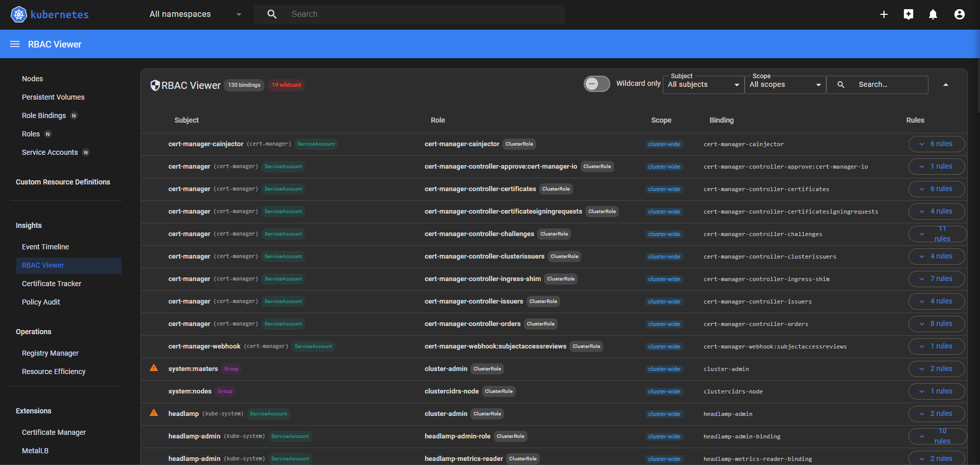
Task: Expand 2 rules for system:masters cluster-admin
Action: pyautogui.click(x=937, y=369)
